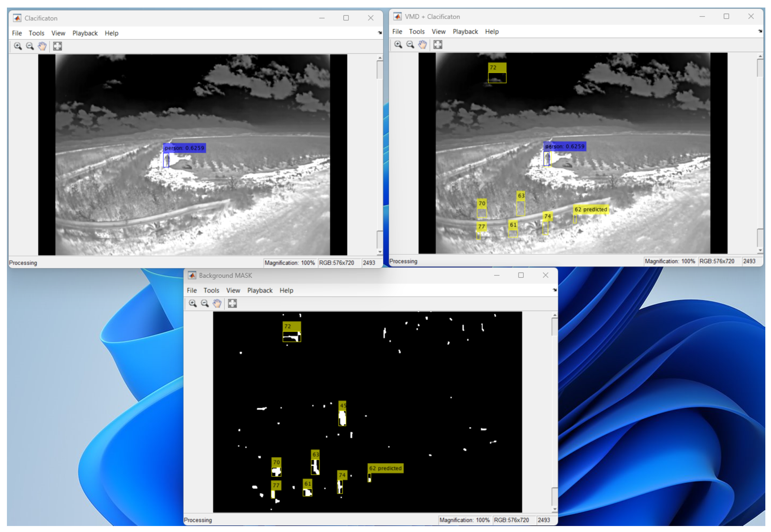771x532 pixels.
Task: Click zoom in icon in VMD + Clacificaton window
Action: [x=398, y=45]
